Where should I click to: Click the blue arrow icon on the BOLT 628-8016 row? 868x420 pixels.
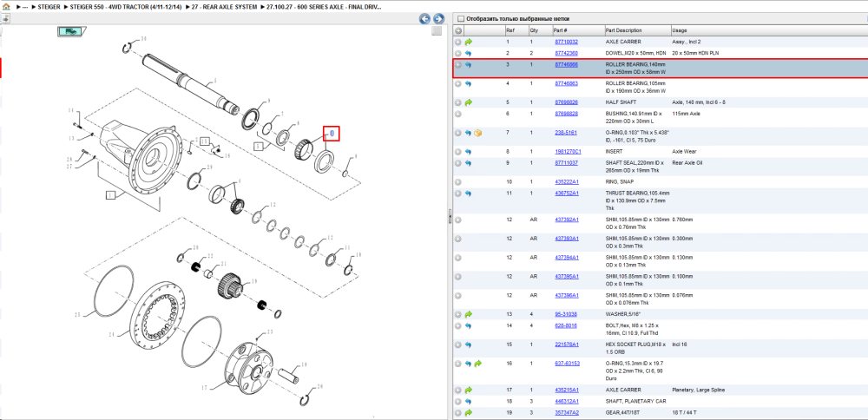(x=469, y=326)
